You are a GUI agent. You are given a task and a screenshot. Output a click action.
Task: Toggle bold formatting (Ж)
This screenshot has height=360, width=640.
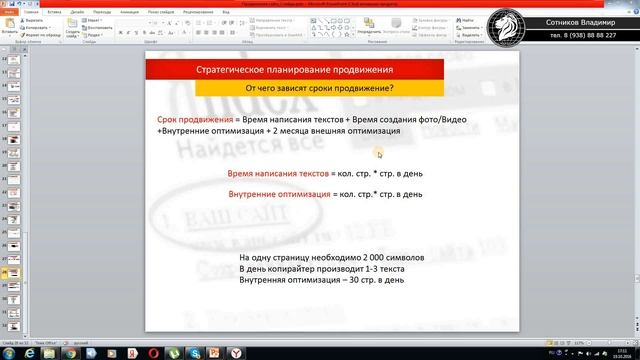[120, 33]
